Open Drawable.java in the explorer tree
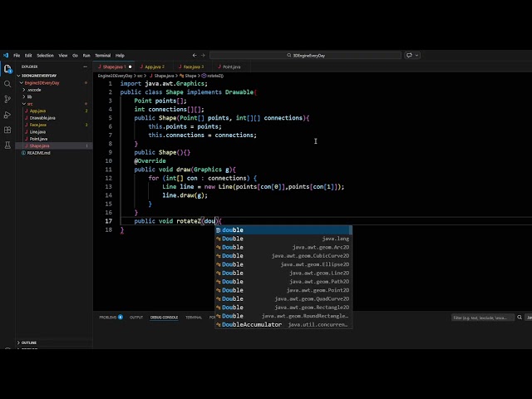The height and width of the screenshot is (399, 532). (54, 118)
